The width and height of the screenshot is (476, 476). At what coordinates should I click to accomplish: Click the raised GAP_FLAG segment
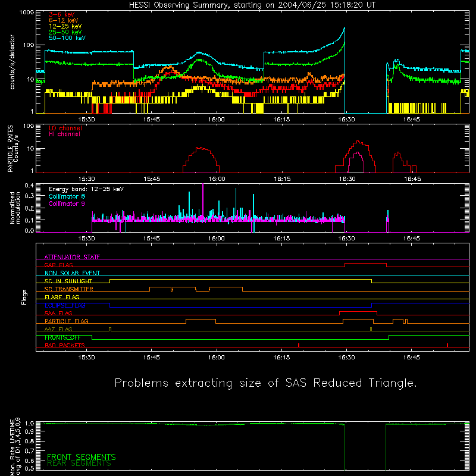point(365,264)
